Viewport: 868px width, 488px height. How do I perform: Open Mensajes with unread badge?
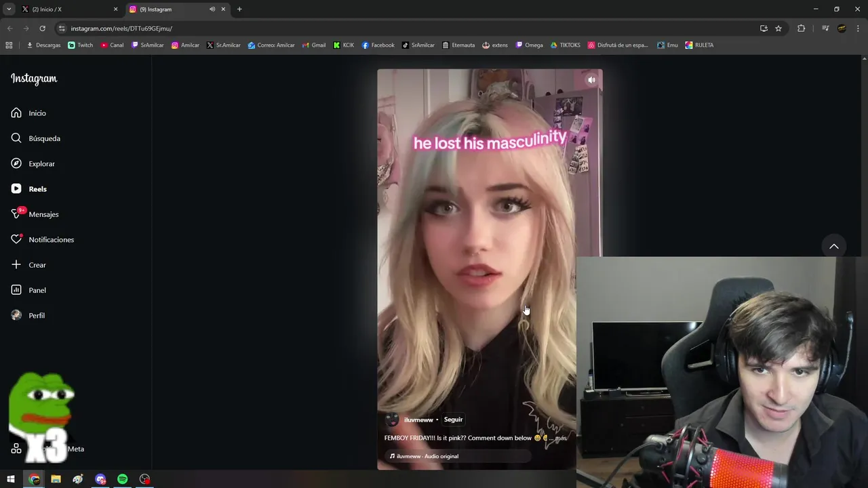(x=35, y=214)
